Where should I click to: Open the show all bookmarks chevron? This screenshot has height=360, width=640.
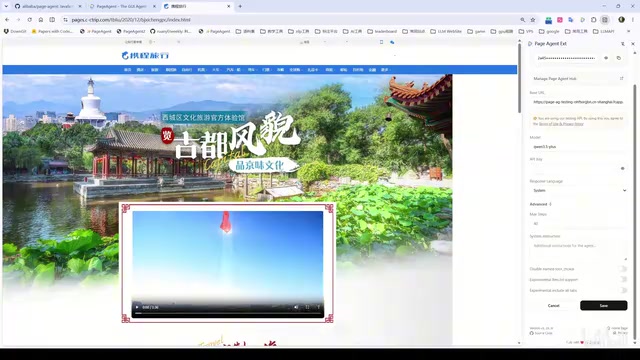628,31
